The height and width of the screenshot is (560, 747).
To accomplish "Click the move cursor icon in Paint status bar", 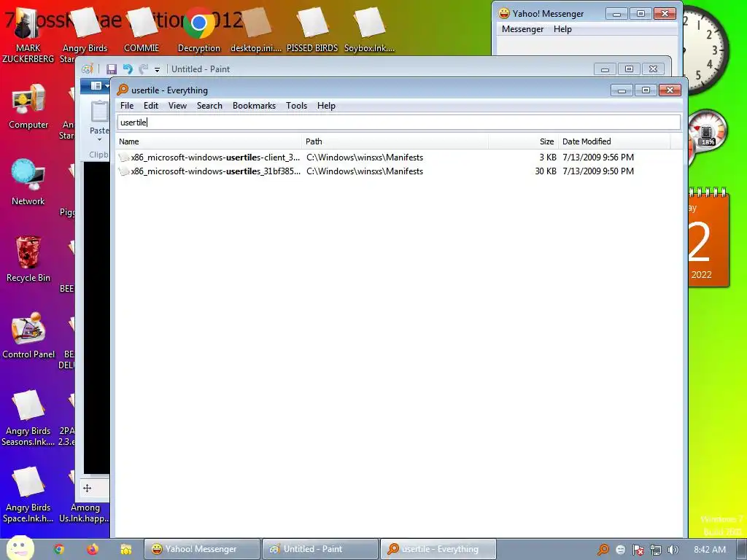I will tap(88, 488).
